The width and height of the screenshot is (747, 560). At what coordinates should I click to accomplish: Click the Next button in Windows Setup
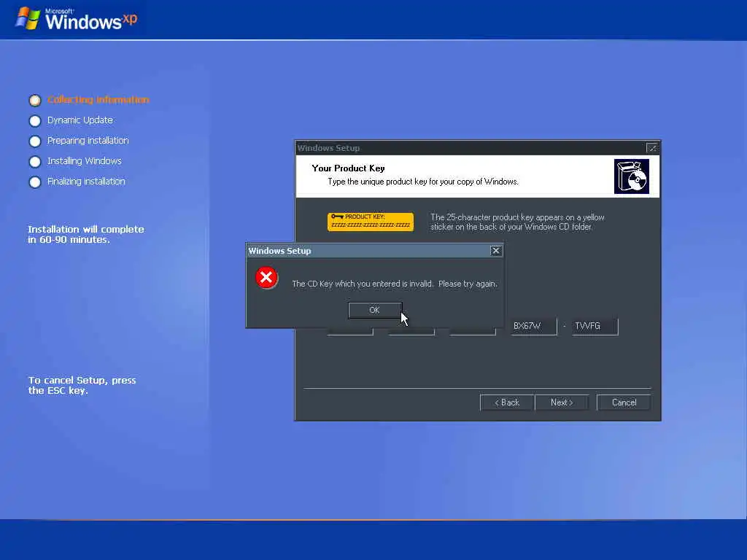click(562, 402)
